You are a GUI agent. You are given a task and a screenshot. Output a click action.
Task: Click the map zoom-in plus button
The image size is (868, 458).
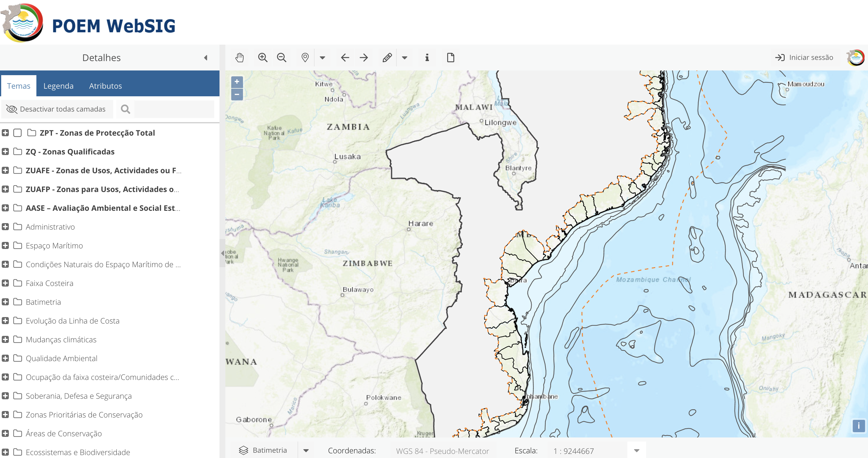pyautogui.click(x=237, y=82)
